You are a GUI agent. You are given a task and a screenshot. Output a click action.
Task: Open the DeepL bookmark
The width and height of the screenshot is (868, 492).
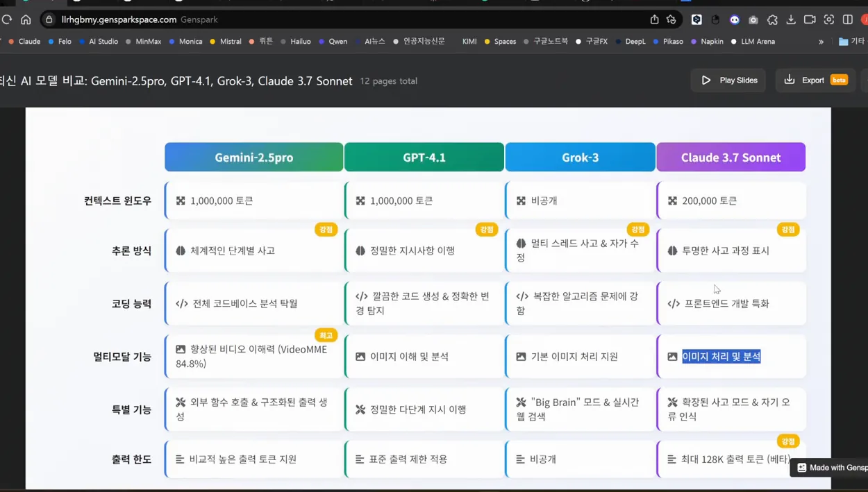click(x=631, y=42)
